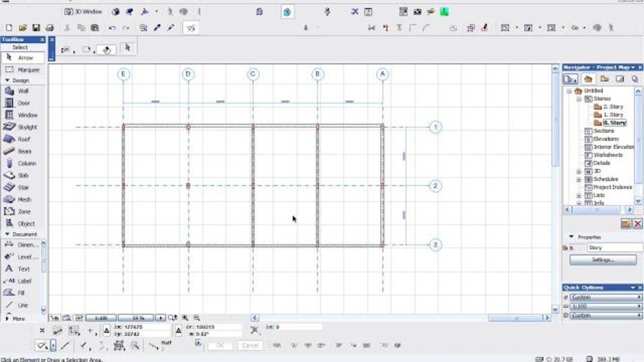This screenshot has width=644, height=362.
Task: Open the 3D Window
Action: click(84, 12)
